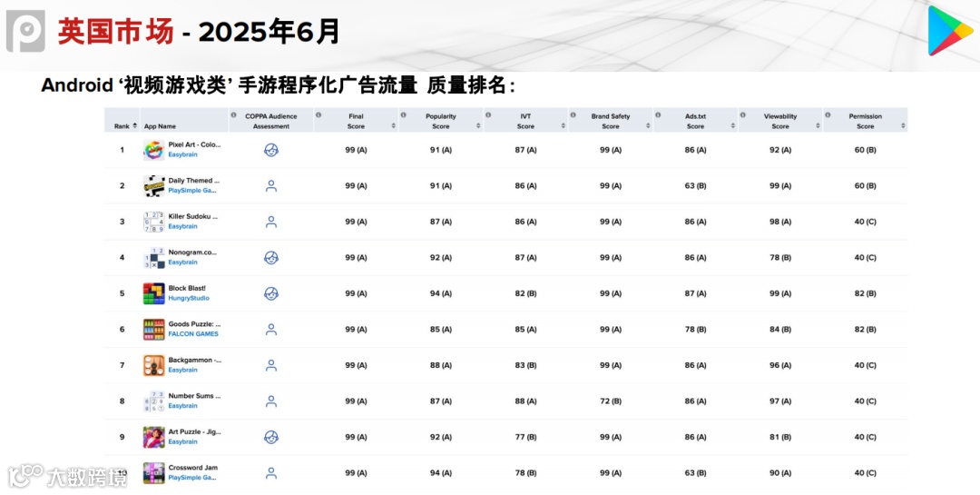980x495 pixels.
Task: Click the info icon beside Permission Score
Action: click(828, 115)
